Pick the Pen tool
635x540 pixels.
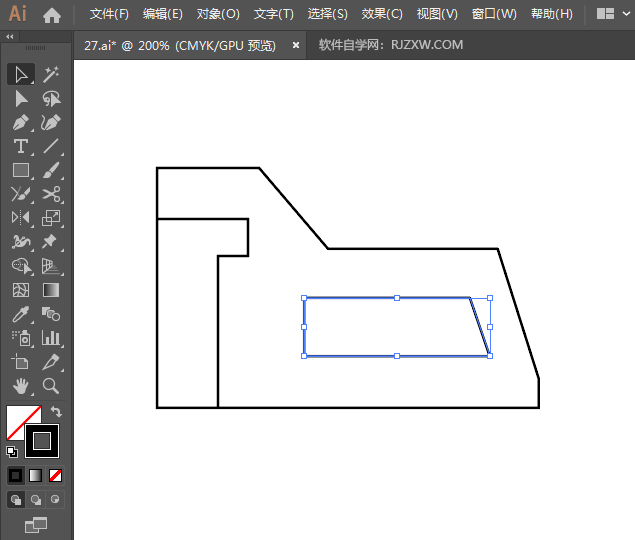pos(20,123)
